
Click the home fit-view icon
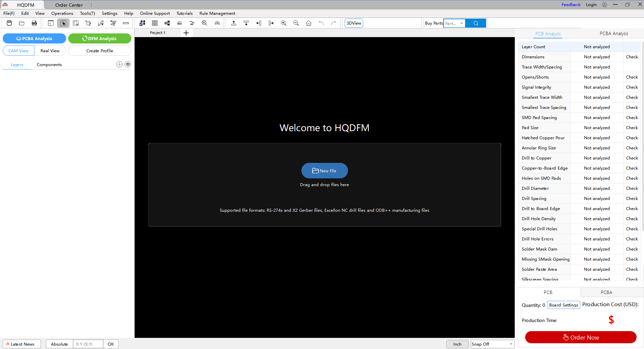coord(309,23)
